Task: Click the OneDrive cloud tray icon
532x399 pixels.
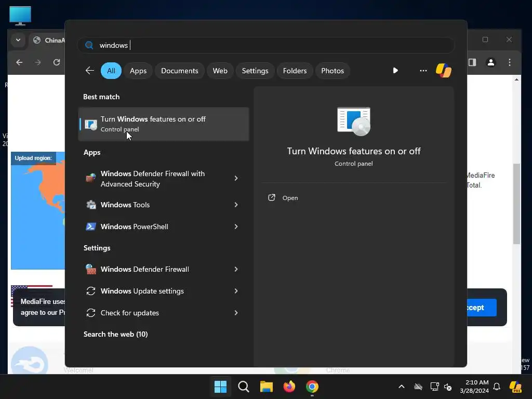Action: click(x=418, y=387)
